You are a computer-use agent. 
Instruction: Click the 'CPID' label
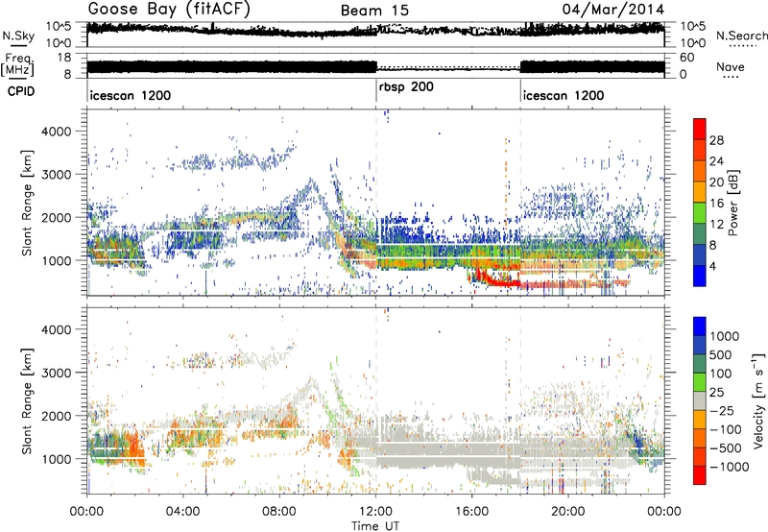coord(21,91)
